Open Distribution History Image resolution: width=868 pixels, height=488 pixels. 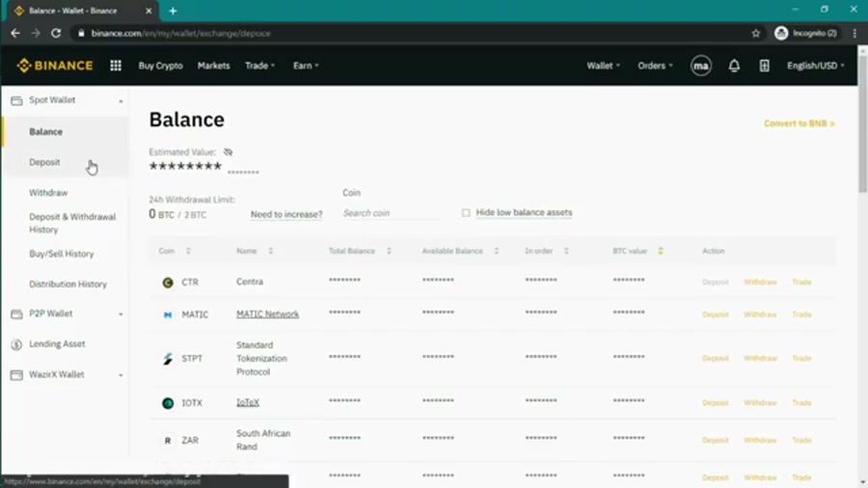click(68, 284)
